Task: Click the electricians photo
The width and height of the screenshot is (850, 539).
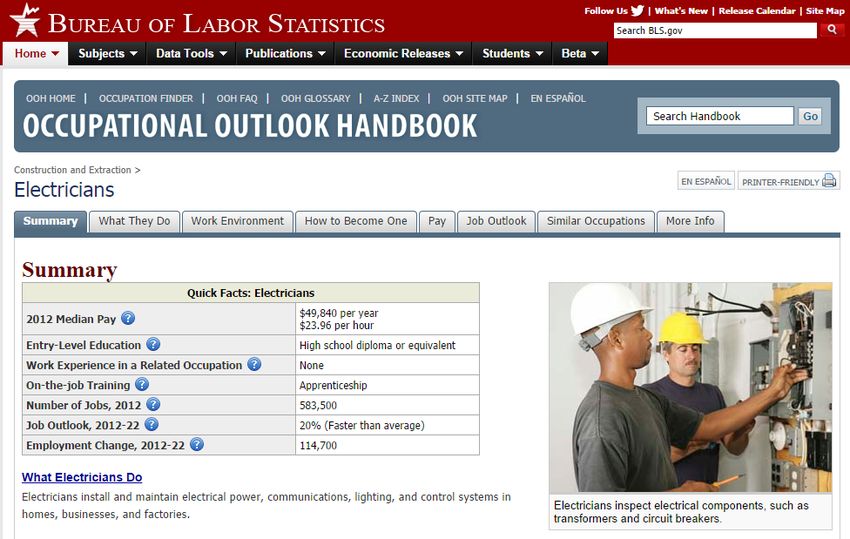Action: [x=690, y=387]
